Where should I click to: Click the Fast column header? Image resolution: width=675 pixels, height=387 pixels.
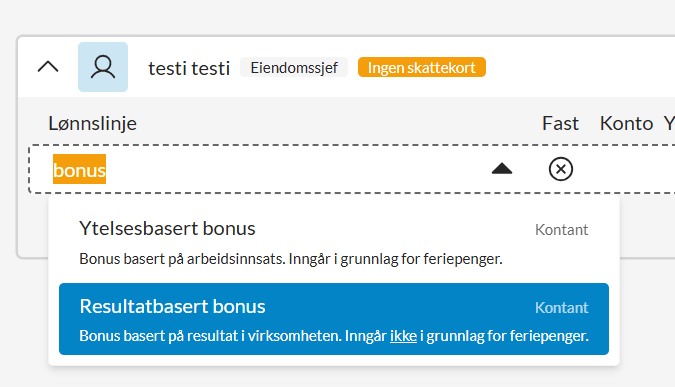(x=560, y=124)
